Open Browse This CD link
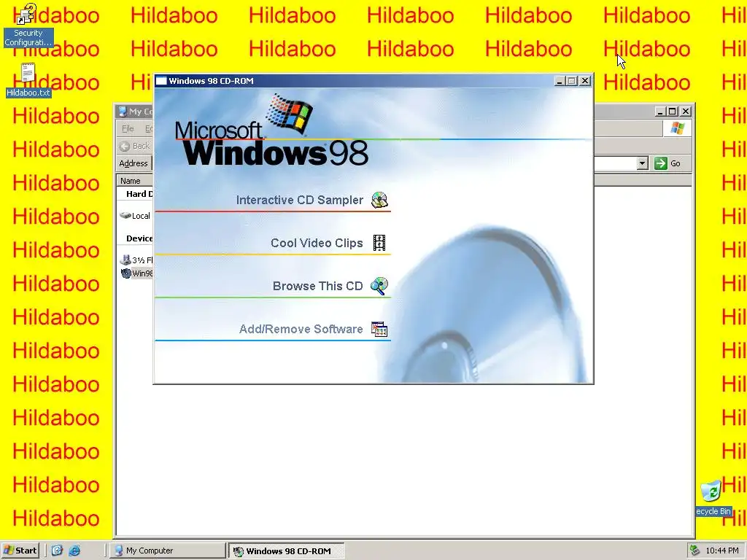Image resolution: width=747 pixels, height=560 pixels. (318, 286)
